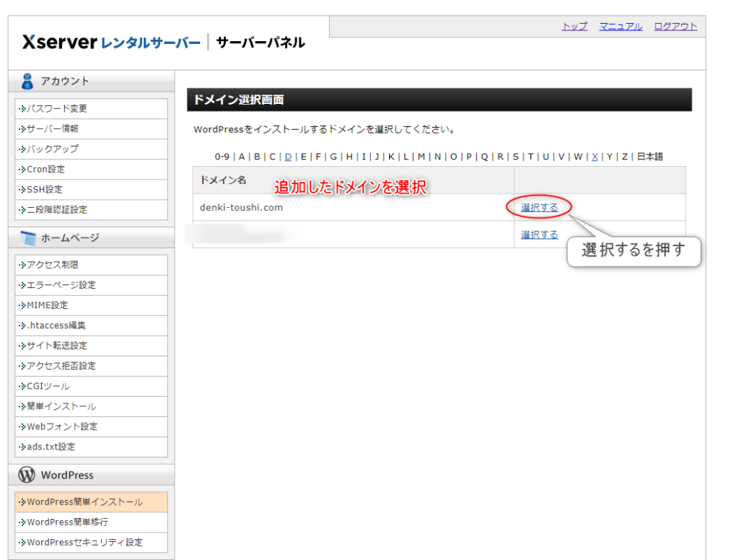Image resolution: width=739 pixels, height=560 pixels.
Task: Click the WordPress section header
Action: 92,475
